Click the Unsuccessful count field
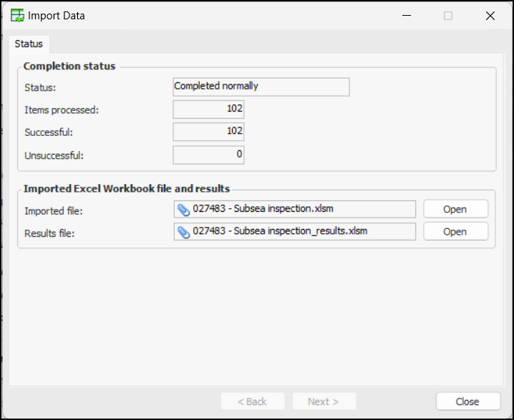 (208, 155)
